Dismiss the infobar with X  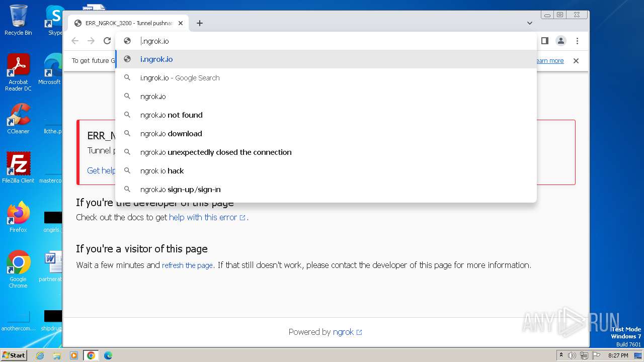[576, 61]
